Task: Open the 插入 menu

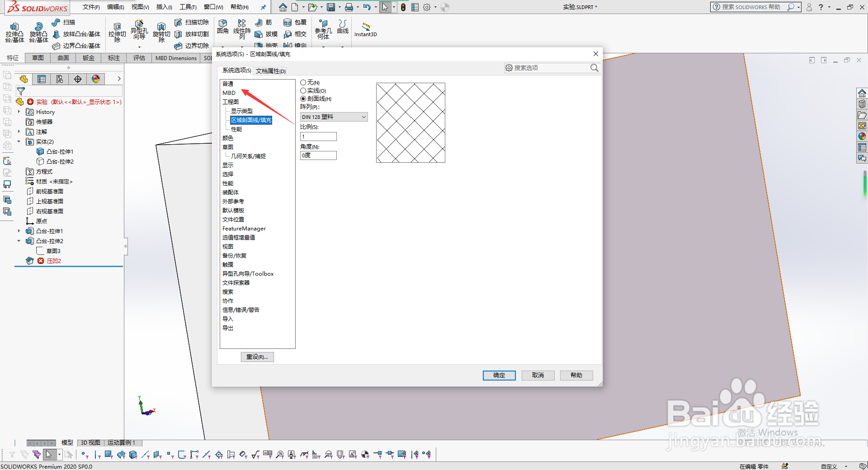Action: (x=164, y=7)
